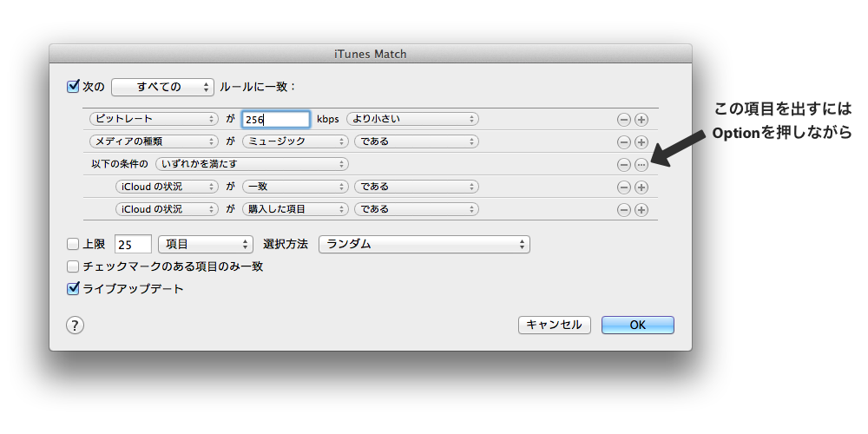
Task: Add a rule after the 一致 row
Action: pos(641,187)
